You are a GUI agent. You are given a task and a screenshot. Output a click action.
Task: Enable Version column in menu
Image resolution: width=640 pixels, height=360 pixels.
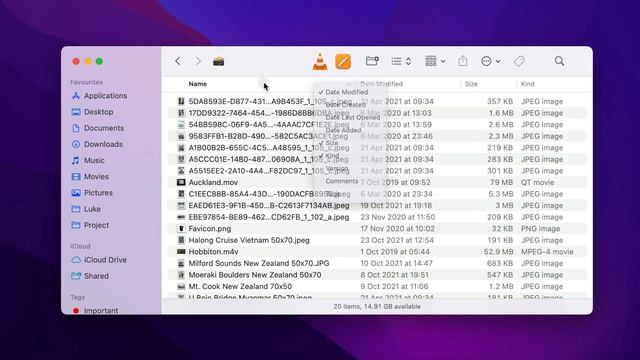click(337, 169)
